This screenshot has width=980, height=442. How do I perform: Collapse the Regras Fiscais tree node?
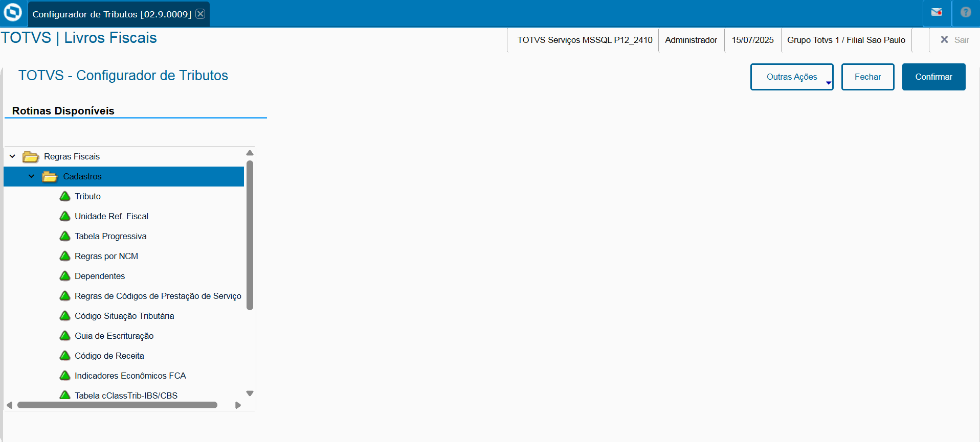point(12,156)
